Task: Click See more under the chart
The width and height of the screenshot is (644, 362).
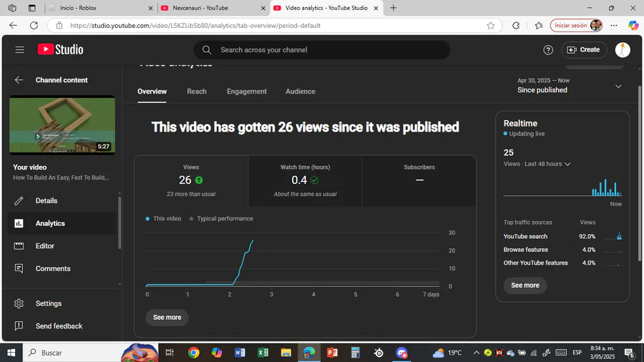Action: click(x=167, y=317)
